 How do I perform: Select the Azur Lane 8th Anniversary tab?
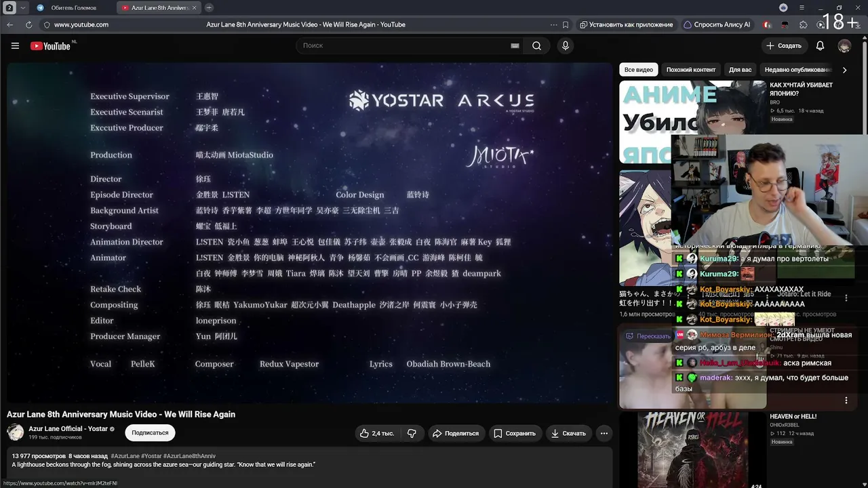coord(159,7)
